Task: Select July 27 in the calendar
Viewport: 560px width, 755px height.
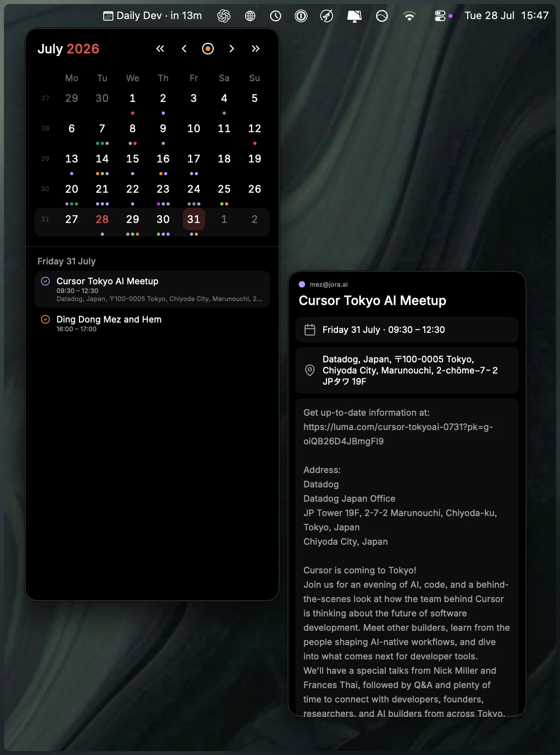Action: pyautogui.click(x=72, y=219)
